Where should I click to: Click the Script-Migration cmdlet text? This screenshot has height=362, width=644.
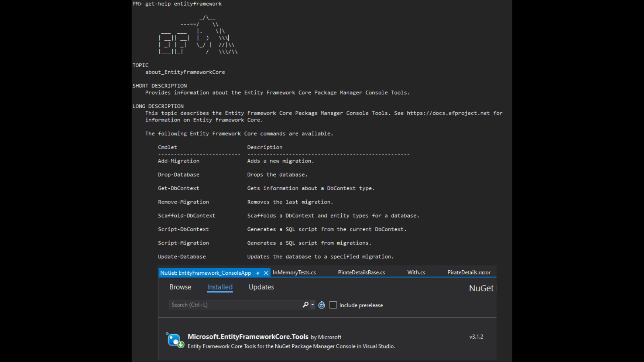coord(184,243)
